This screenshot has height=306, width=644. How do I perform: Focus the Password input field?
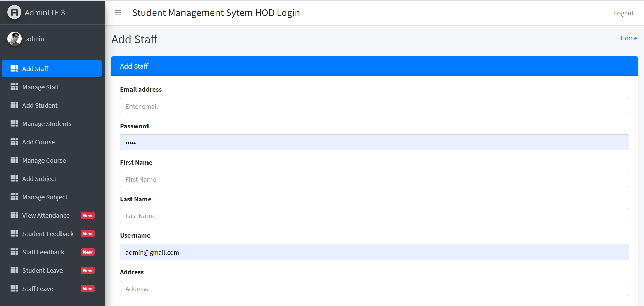(x=374, y=142)
